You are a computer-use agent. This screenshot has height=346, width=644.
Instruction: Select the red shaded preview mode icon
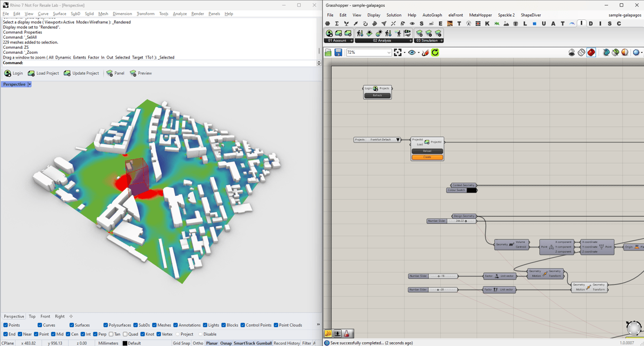tap(591, 52)
